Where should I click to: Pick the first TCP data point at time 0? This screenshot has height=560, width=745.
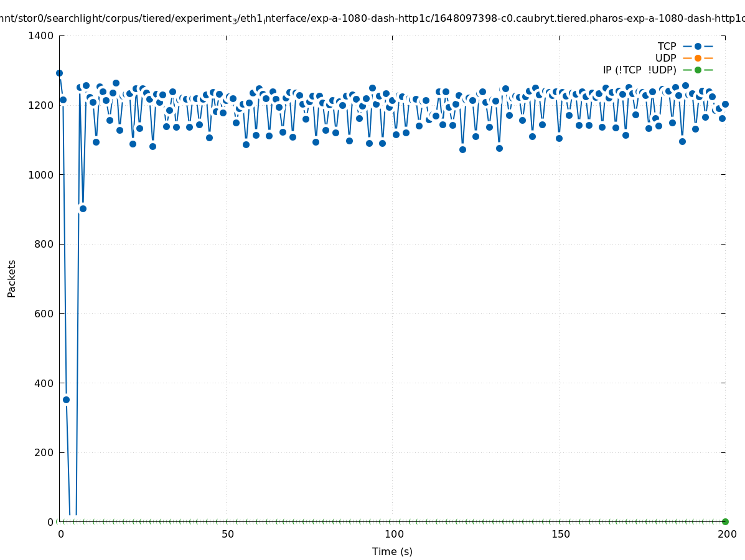pos(60,73)
